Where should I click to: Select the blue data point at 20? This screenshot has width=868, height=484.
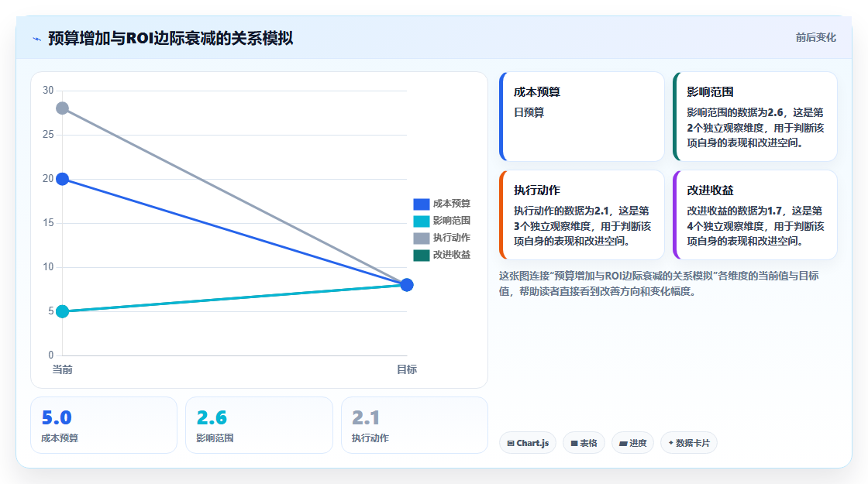[63, 179]
